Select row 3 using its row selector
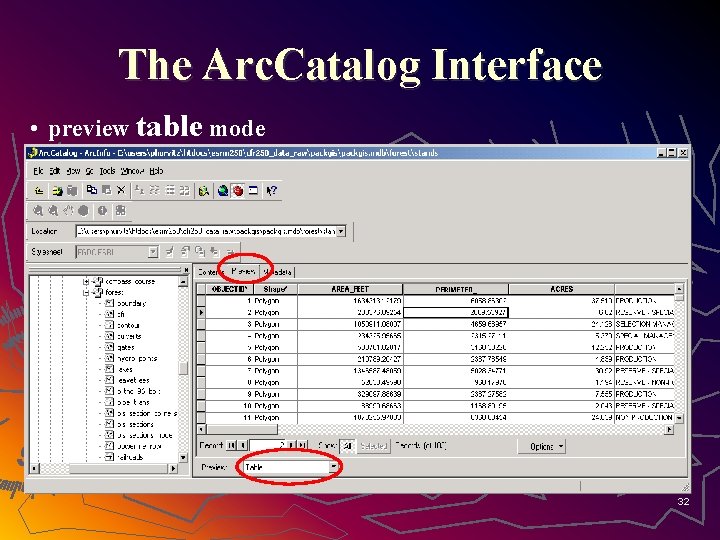 pos(201,324)
